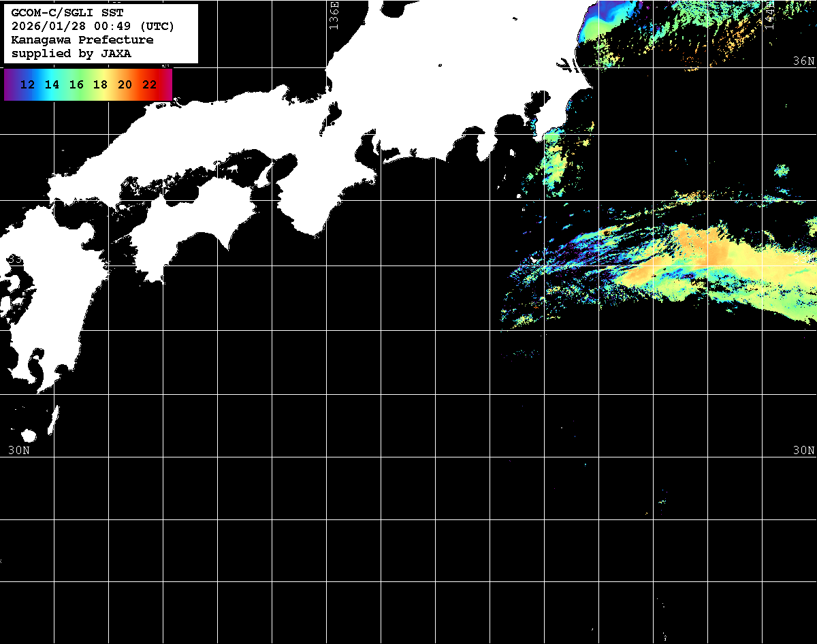Click the 14 value on the temperature legend

52,85
